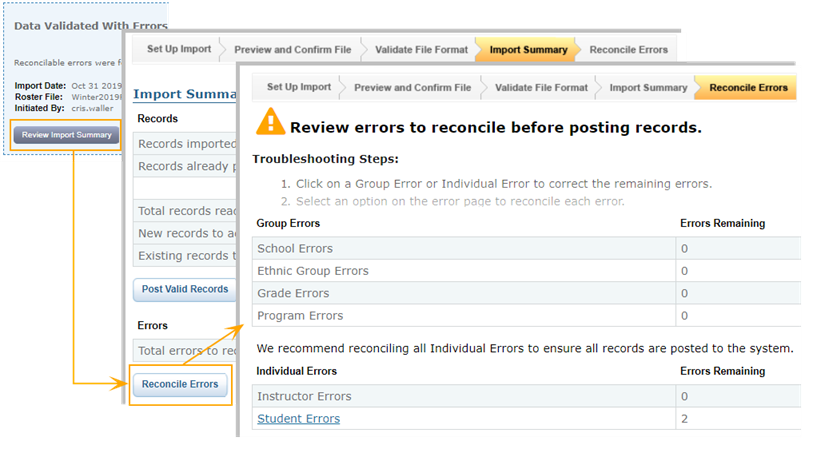Viewport: 817px width, 453px height.
Task: Click the highlighted Import Summary step tab
Action: [x=528, y=49]
